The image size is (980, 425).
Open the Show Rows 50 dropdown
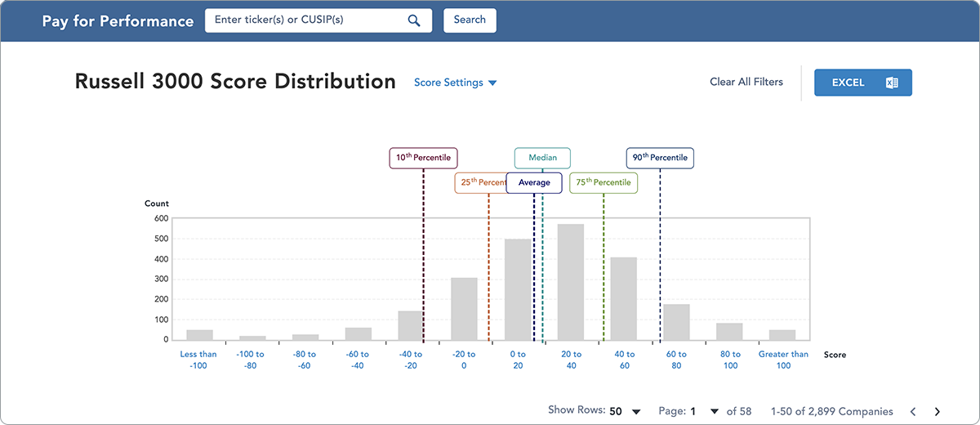click(x=626, y=411)
